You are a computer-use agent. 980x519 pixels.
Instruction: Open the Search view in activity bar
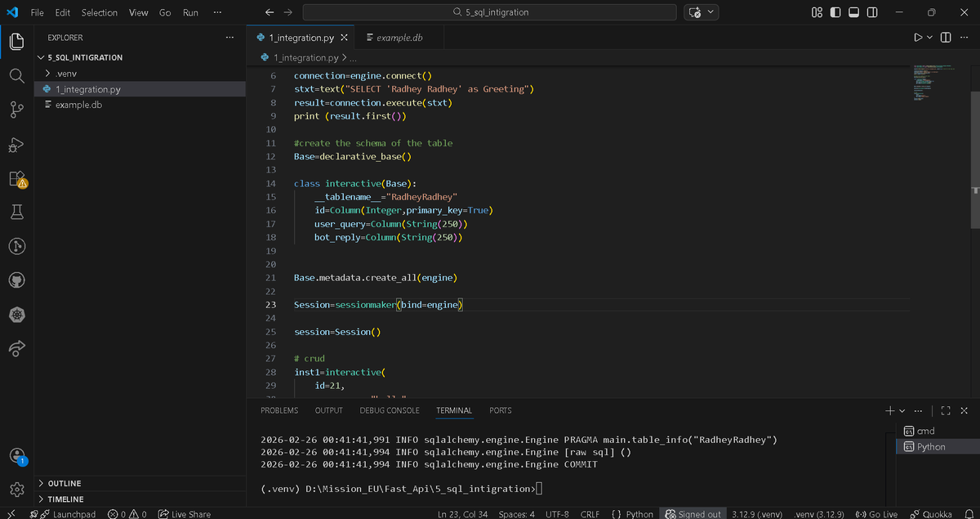(x=16, y=75)
